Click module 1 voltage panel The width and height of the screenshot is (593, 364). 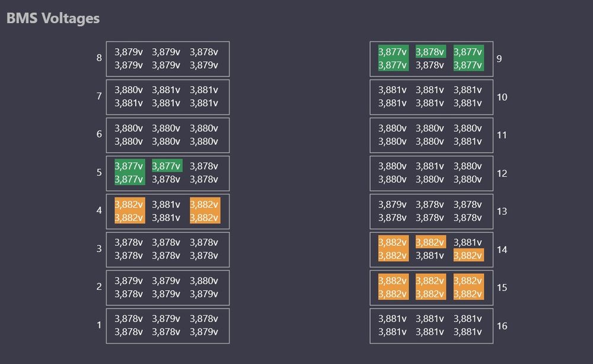tap(167, 325)
